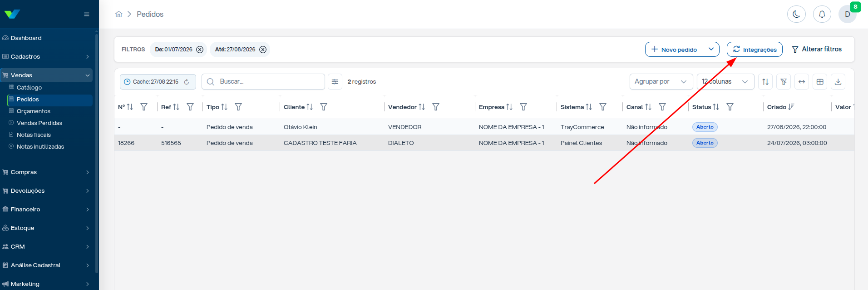Open Orçamentos under Vendas
The height and width of the screenshot is (290, 868).
point(50,111)
